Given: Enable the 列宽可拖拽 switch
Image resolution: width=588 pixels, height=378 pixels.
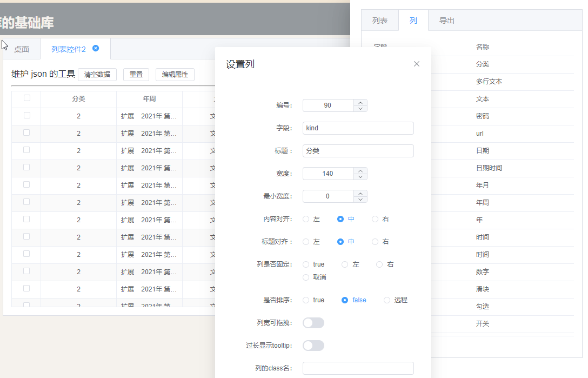Looking at the screenshot, I should point(313,322).
